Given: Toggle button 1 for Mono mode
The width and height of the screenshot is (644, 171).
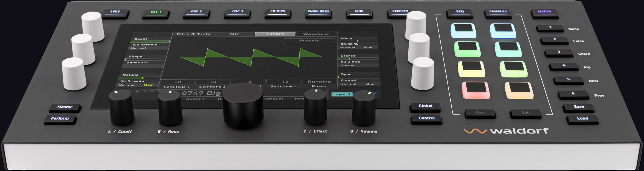Looking at the screenshot, I should 550,28.
